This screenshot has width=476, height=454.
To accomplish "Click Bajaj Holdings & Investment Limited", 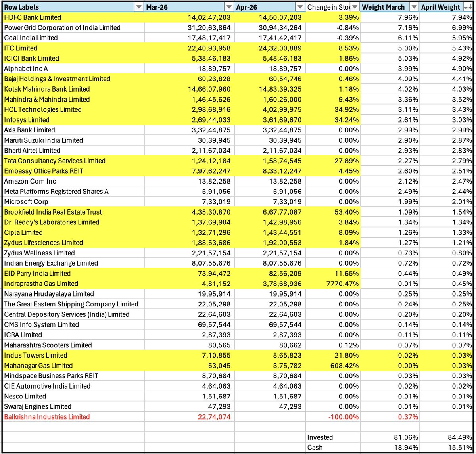I will click(73, 79).
